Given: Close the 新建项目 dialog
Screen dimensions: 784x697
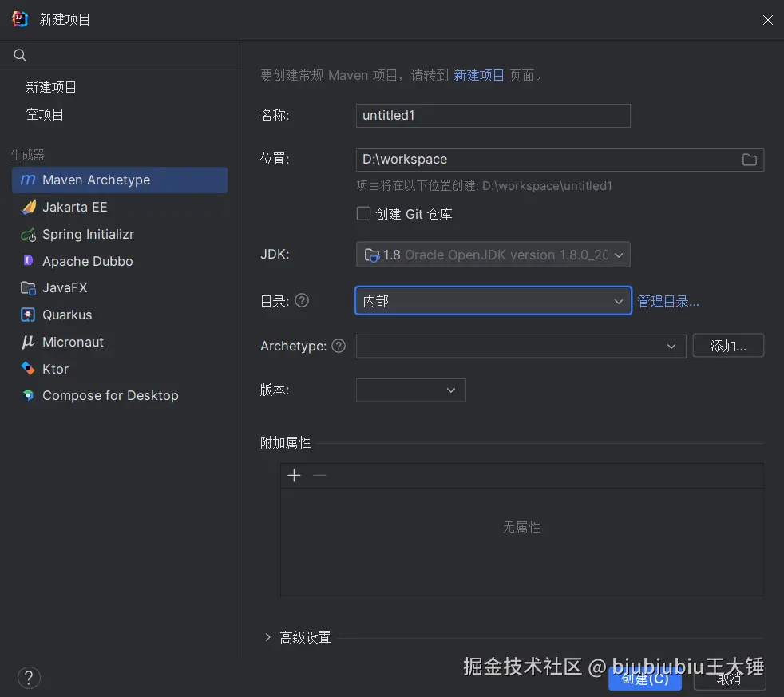Looking at the screenshot, I should (767, 19).
